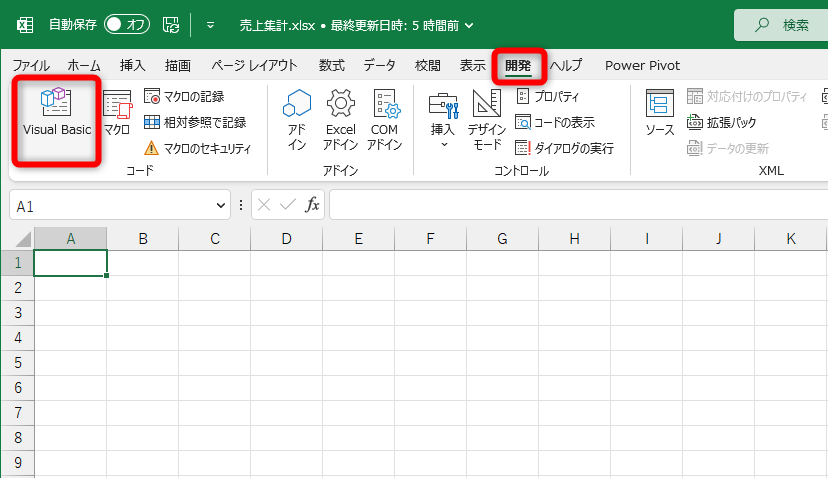Image resolution: width=828 pixels, height=478 pixels.
Task: Toggle デザインモード (Design Mode)
Action: coord(486,120)
